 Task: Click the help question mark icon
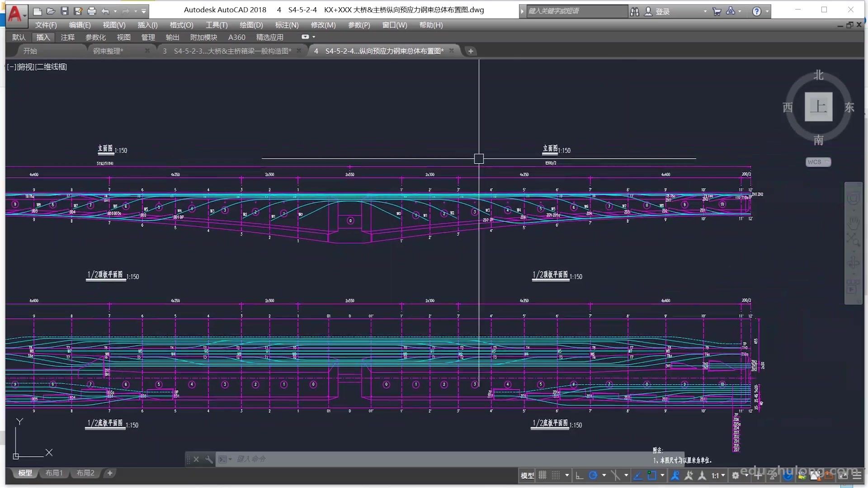[x=756, y=11]
